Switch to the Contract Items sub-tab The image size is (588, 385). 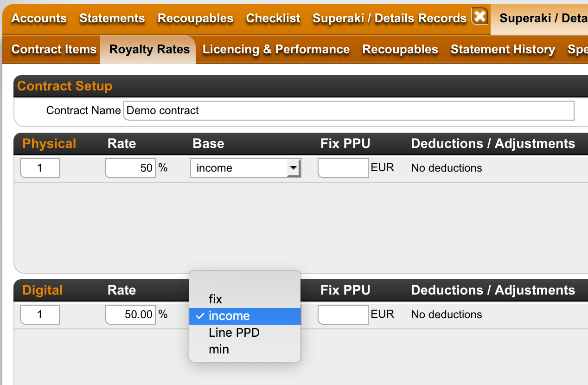pyautogui.click(x=54, y=49)
